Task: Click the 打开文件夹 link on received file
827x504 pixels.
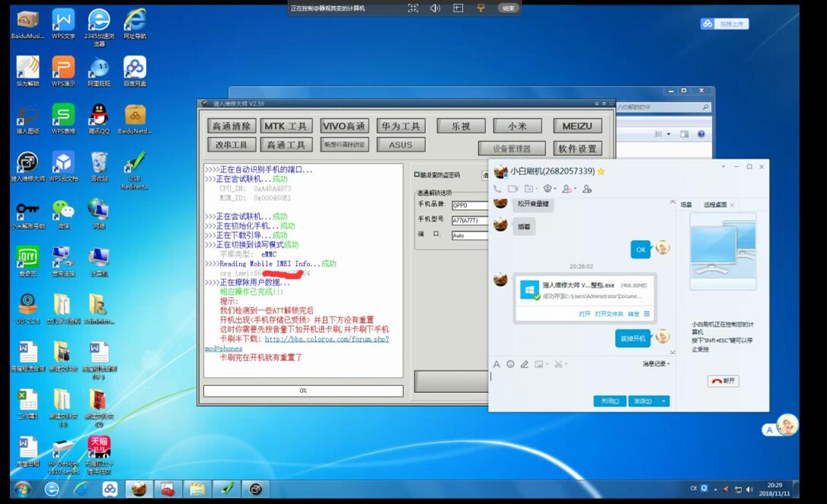Action: (609, 314)
